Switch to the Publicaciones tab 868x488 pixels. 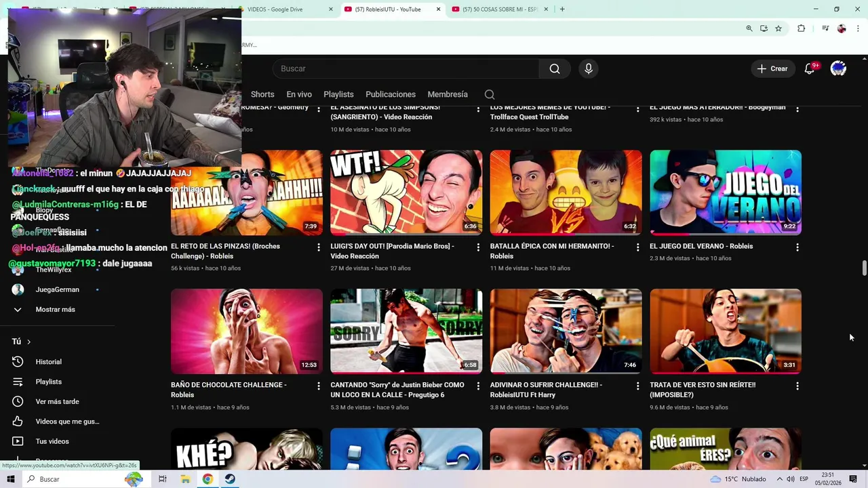pos(391,94)
